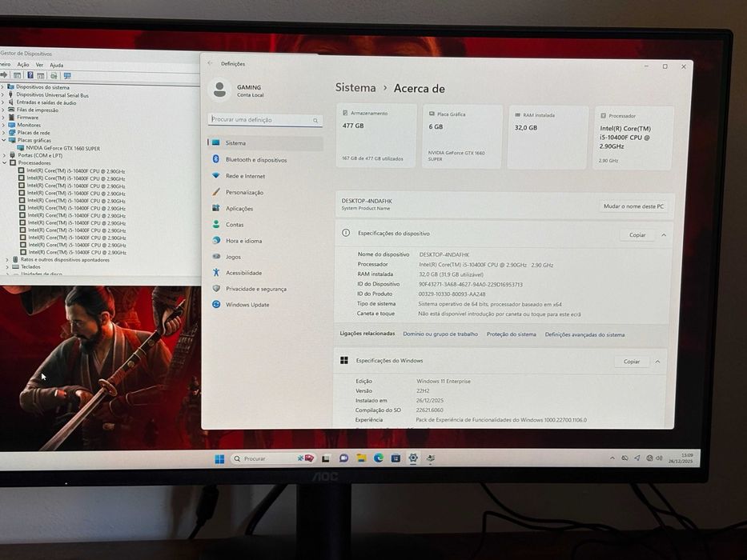Select Firmware in device tree
The width and height of the screenshot is (747, 560).
pos(28,118)
